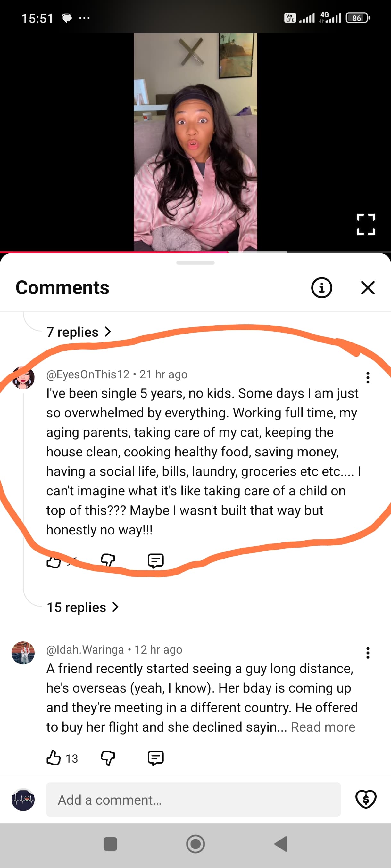Open the @Idah.Waringa channel link
The width and height of the screenshot is (391, 868).
coord(85,650)
